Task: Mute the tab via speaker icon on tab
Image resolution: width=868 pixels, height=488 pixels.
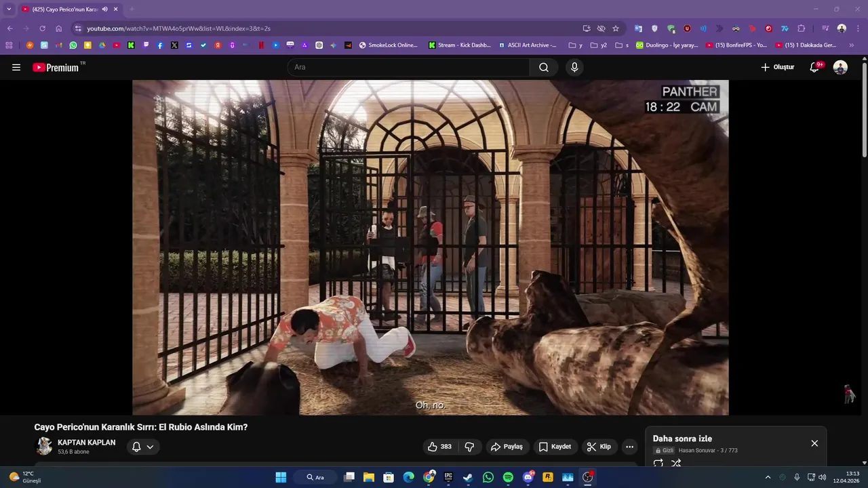Action: point(105,9)
